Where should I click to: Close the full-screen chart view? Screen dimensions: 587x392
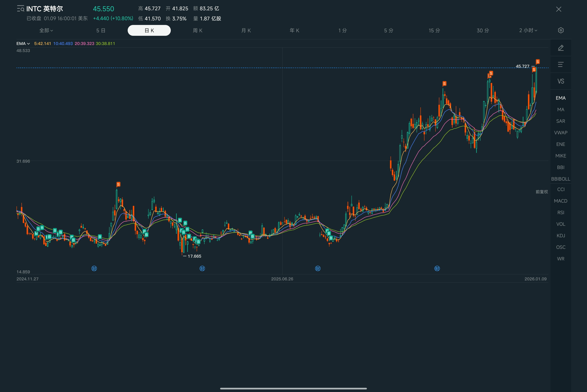pyautogui.click(x=559, y=9)
